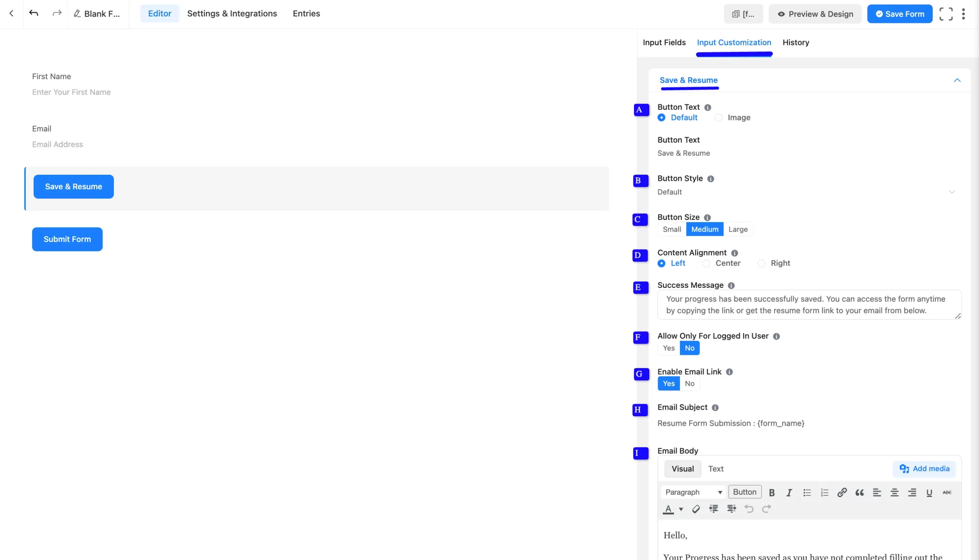Click the Underline icon in editor toolbar
The height and width of the screenshot is (560, 979).
(x=929, y=493)
